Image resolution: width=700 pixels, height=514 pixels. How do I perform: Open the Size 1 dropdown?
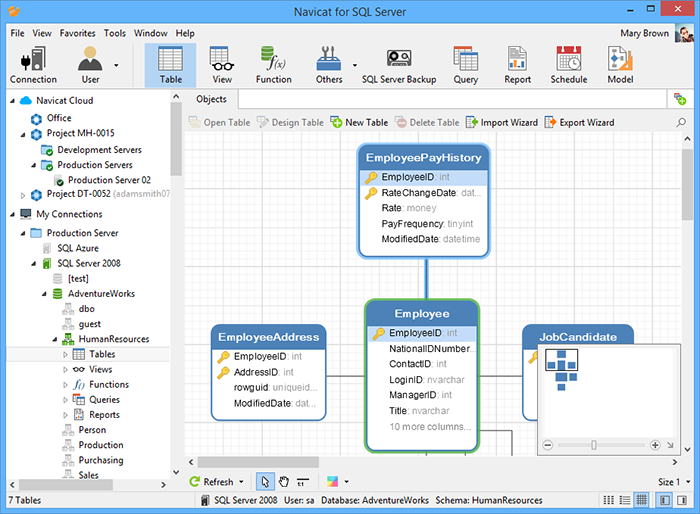672,482
